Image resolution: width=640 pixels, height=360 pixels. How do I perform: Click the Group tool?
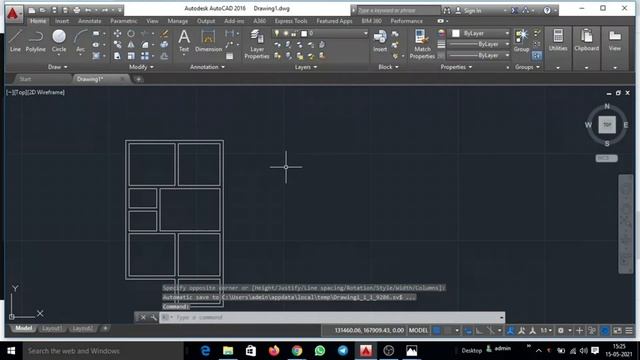tap(521, 40)
